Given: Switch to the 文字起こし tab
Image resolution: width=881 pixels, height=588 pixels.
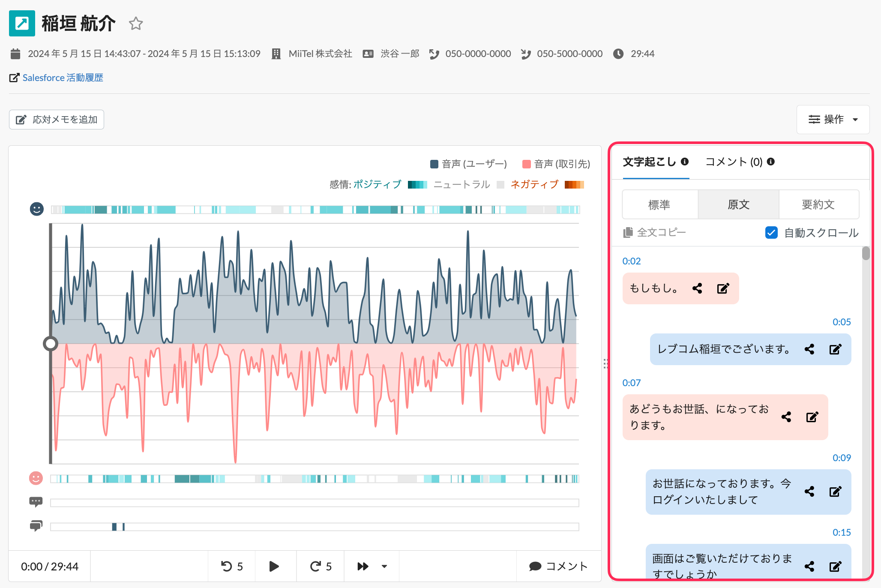Looking at the screenshot, I should point(649,162).
